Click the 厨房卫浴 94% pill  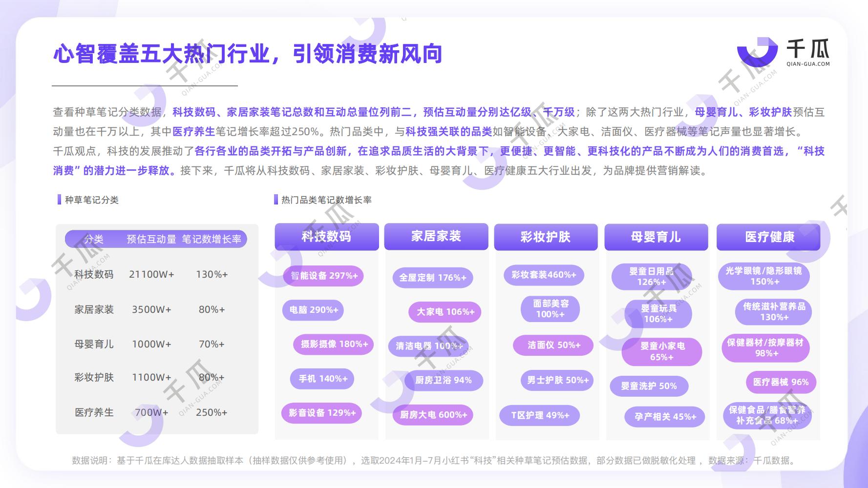(444, 380)
